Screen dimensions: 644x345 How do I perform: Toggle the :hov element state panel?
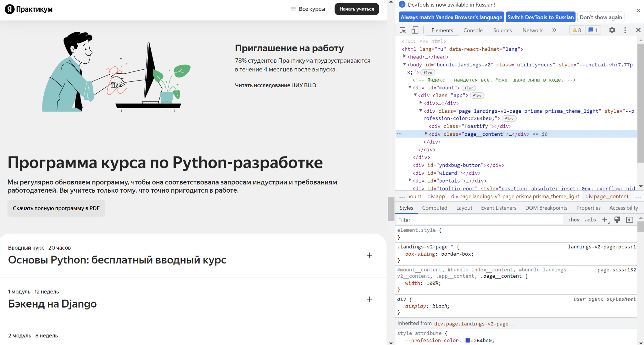pos(574,220)
